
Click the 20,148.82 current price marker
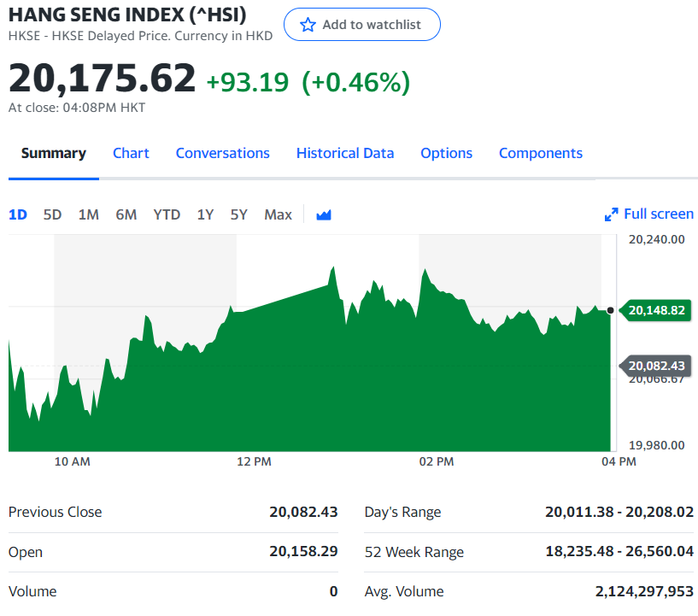[x=656, y=310]
